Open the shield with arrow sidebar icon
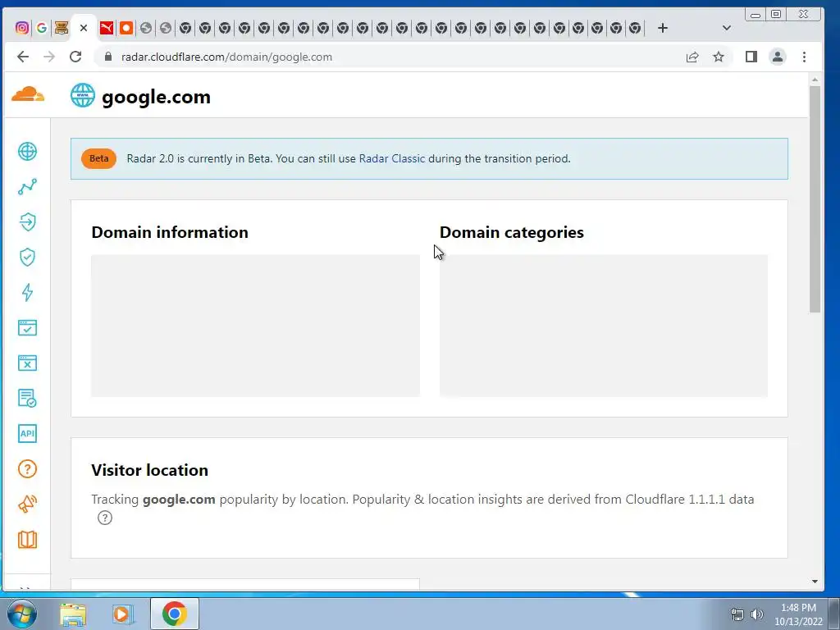 click(x=27, y=221)
